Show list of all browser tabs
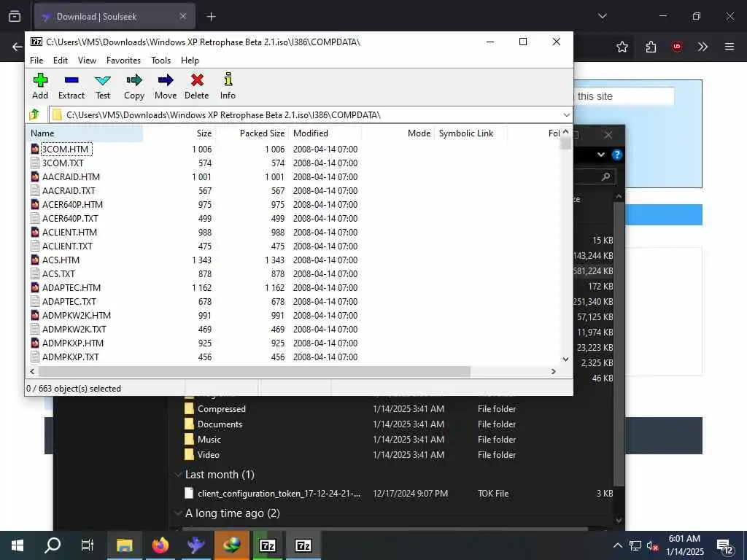 click(602, 16)
